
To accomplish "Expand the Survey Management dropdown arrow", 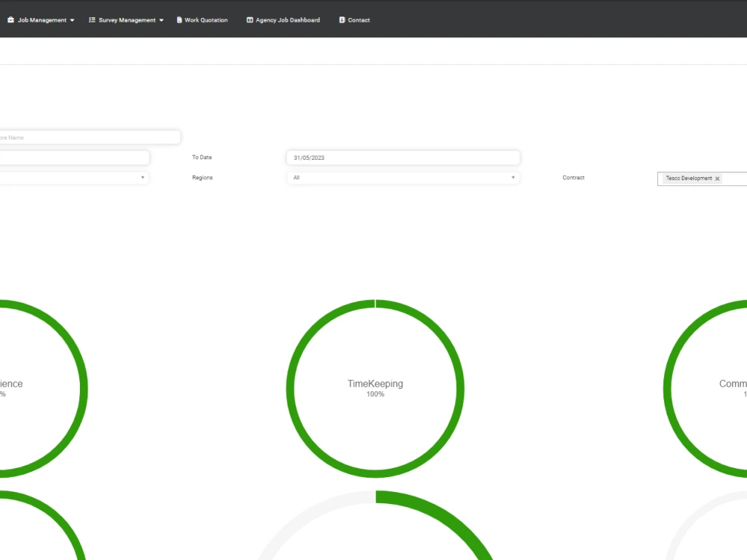I will [x=161, y=20].
